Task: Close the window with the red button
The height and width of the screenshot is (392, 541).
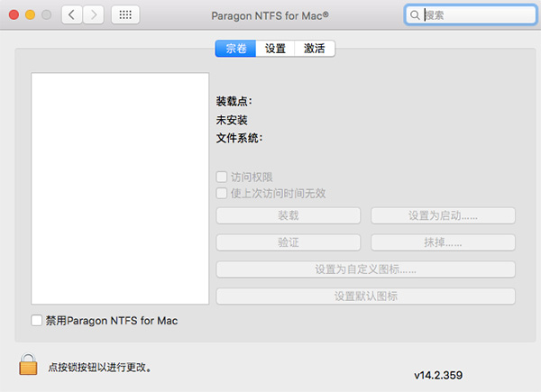Action: [x=14, y=14]
